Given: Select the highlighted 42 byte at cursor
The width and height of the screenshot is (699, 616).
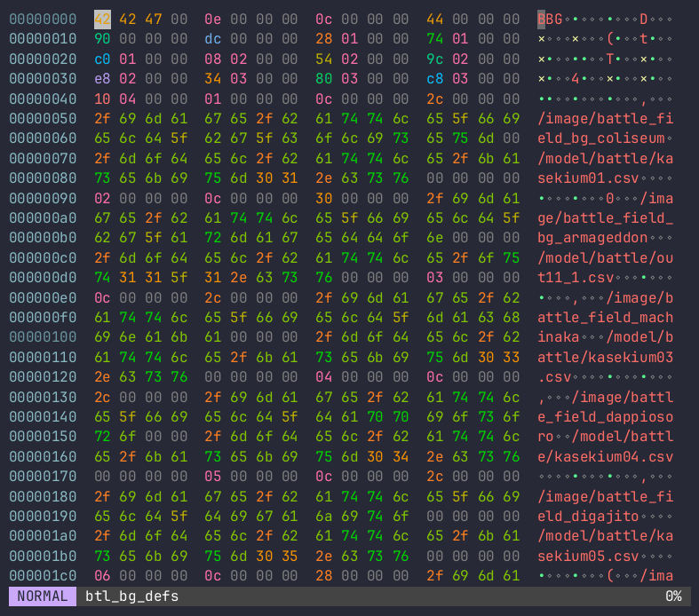Looking at the screenshot, I should click(102, 20).
